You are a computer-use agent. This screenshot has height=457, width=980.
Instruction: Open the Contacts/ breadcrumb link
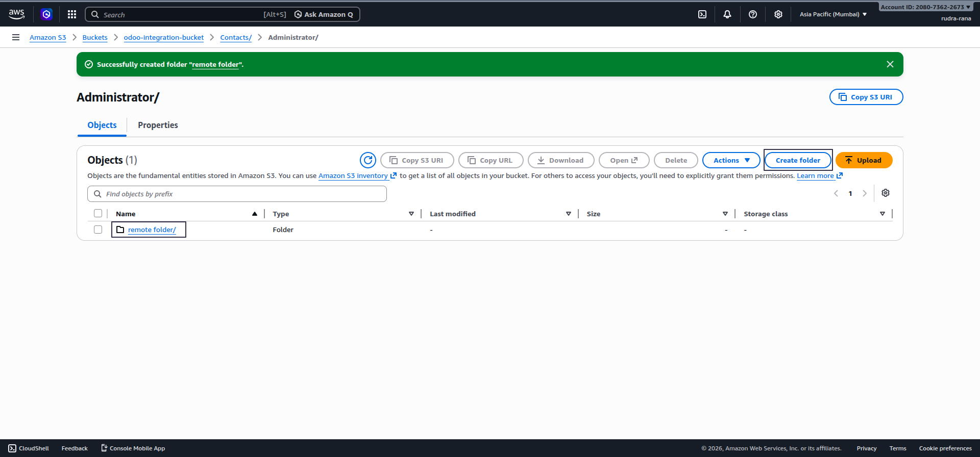(236, 37)
